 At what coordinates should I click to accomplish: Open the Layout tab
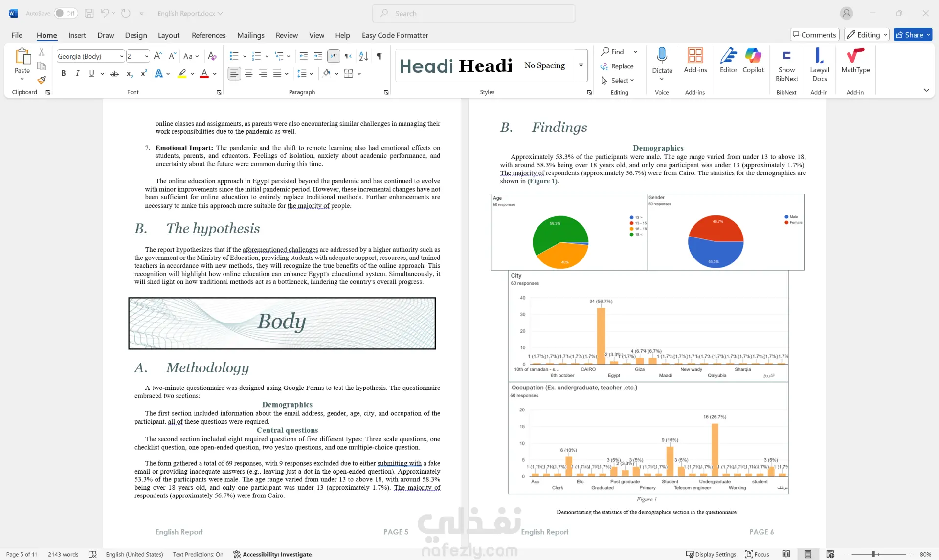tap(168, 35)
